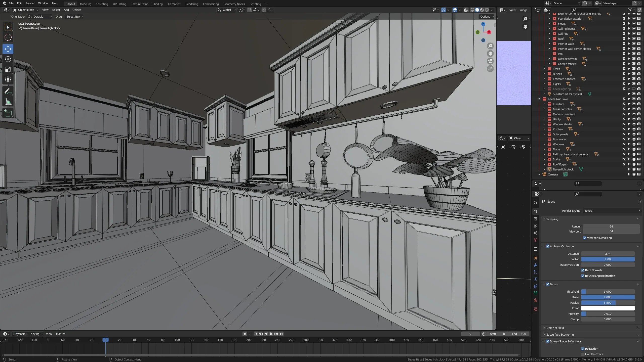The image size is (644, 362).
Task: Open the Object Mode dropdown
Action: point(25,10)
